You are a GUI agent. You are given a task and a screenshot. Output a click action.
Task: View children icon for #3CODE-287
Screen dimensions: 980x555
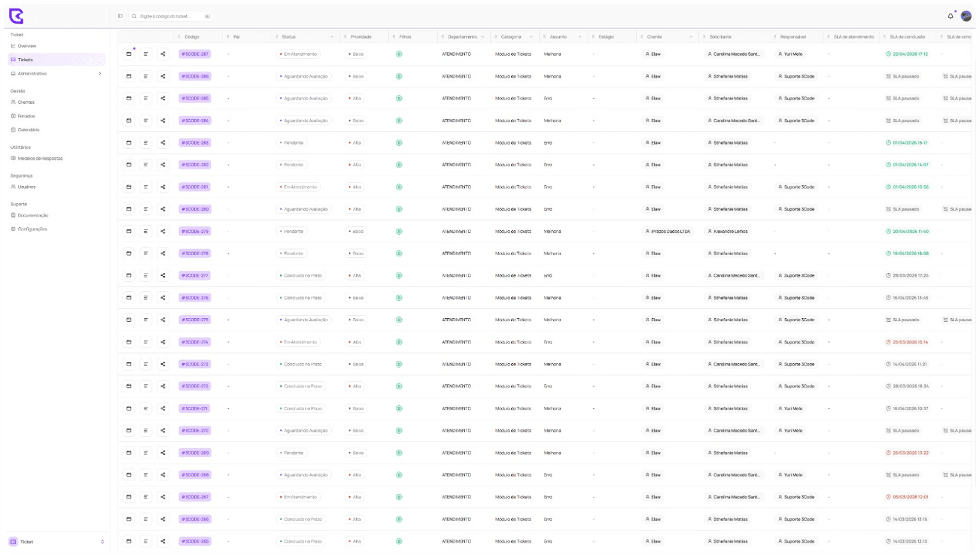pyautogui.click(x=399, y=54)
